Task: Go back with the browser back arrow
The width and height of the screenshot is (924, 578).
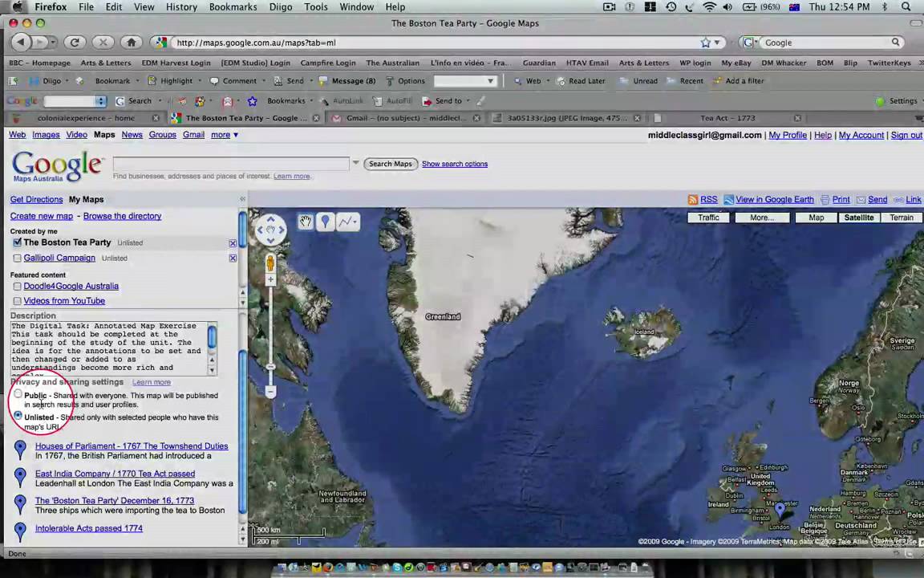Action: (x=21, y=43)
